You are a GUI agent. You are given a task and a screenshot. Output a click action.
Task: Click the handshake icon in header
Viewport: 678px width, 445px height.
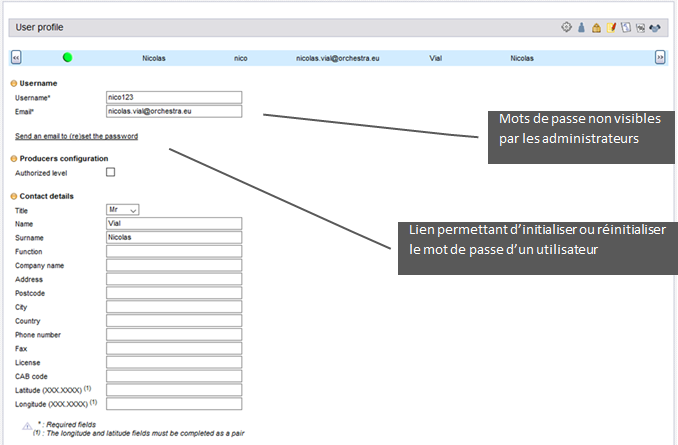[x=654, y=28]
